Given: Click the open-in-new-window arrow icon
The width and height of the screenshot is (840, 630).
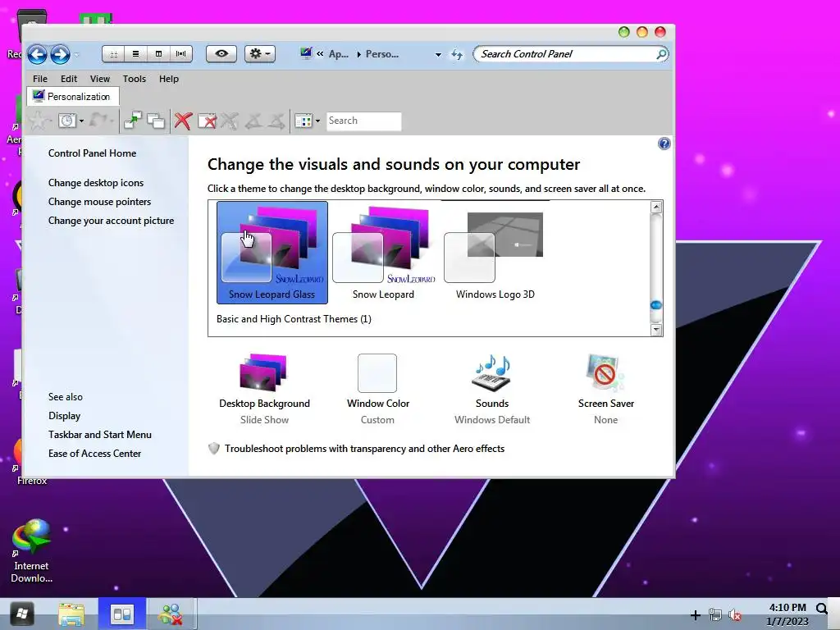Looking at the screenshot, I should click(x=132, y=121).
